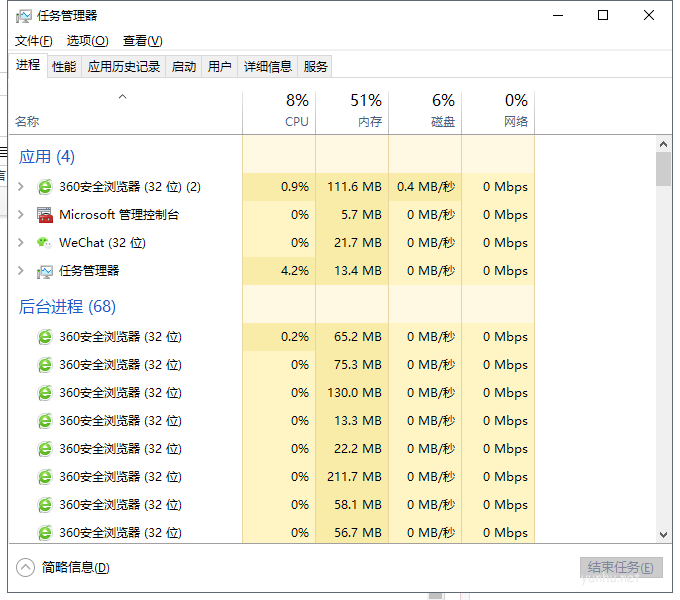This screenshot has width=680, height=600.
Task: Click the 结束任务(E) button
Action: [621, 567]
